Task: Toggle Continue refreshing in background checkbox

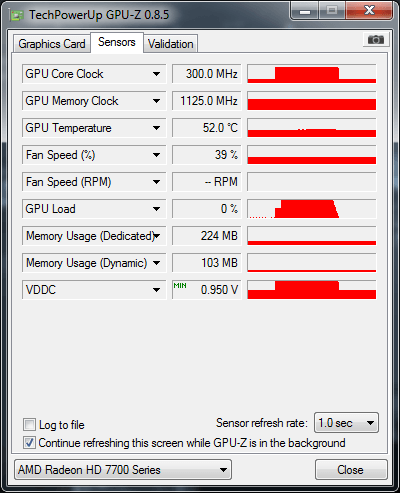Action: pyautogui.click(x=29, y=443)
